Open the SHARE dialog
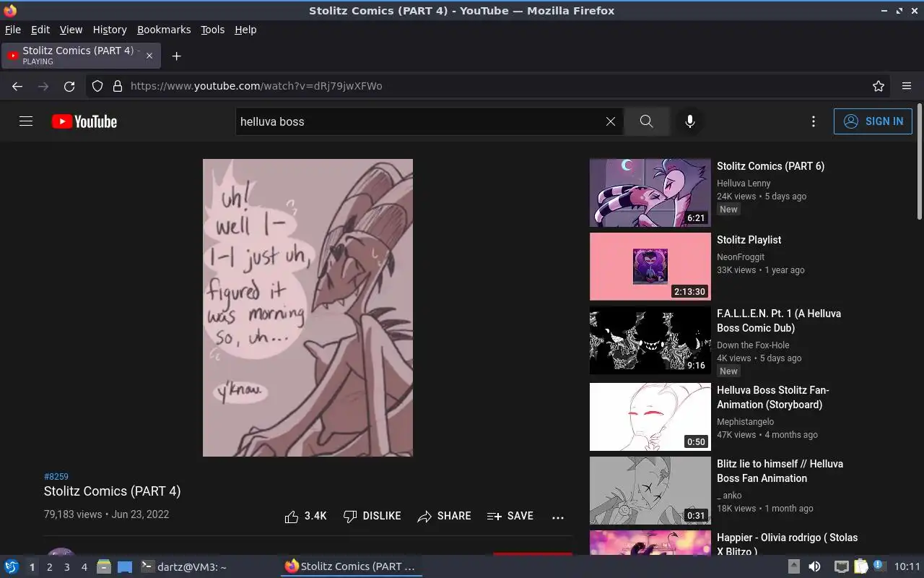 point(444,516)
